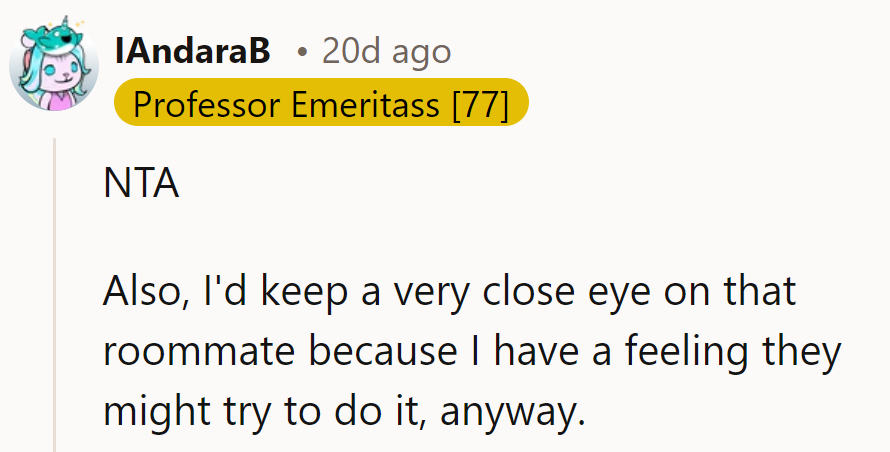Screen dimensions: 890x452
Task: Click the yellow Professor Emeritass flair badge
Action: coord(320,103)
